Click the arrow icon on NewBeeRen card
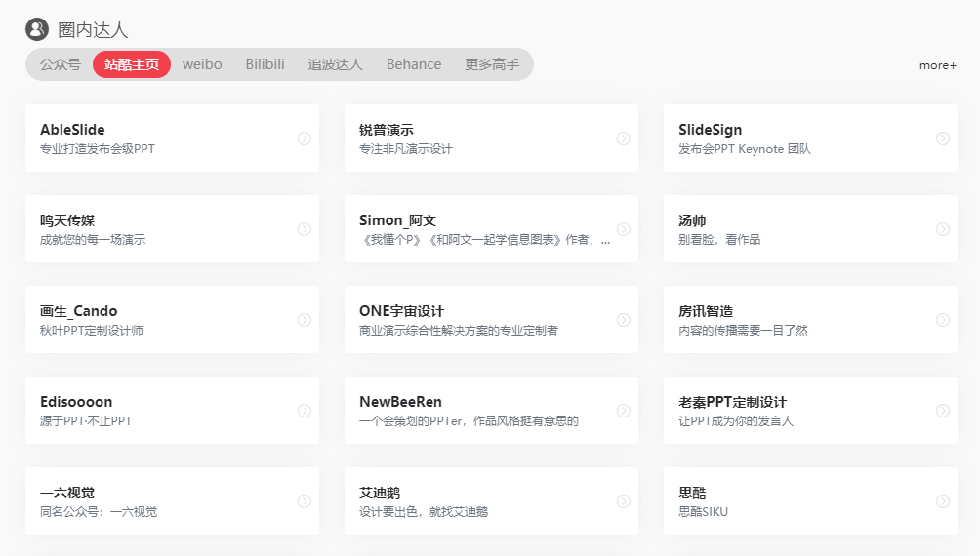 point(624,411)
